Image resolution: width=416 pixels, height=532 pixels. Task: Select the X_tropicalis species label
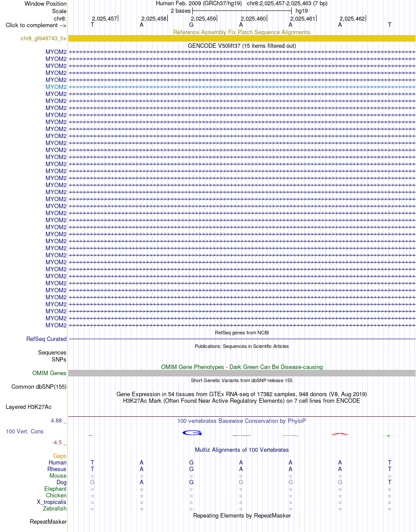52,502
